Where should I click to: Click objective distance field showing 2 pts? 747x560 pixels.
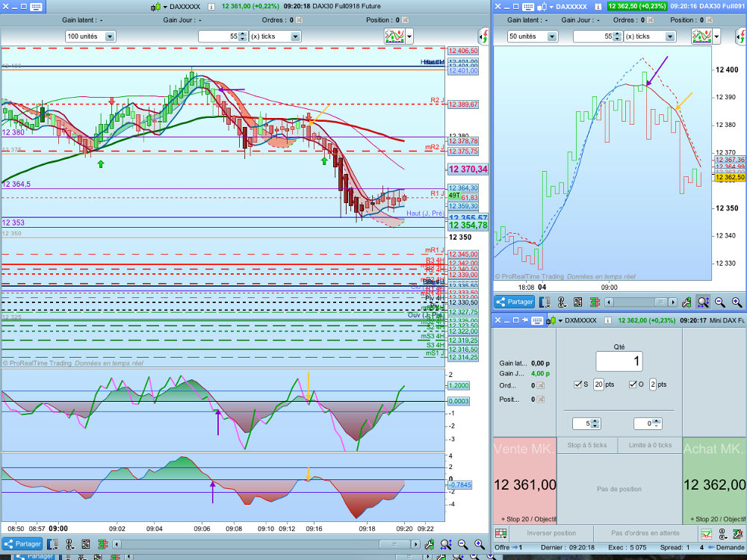click(653, 385)
